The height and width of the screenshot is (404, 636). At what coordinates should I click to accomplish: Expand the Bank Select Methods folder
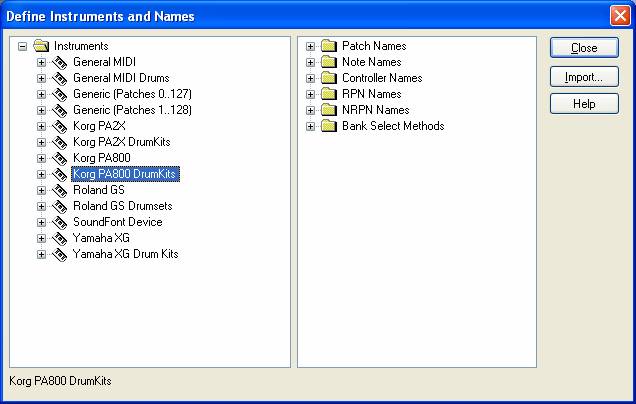pyautogui.click(x=310, y=127)
